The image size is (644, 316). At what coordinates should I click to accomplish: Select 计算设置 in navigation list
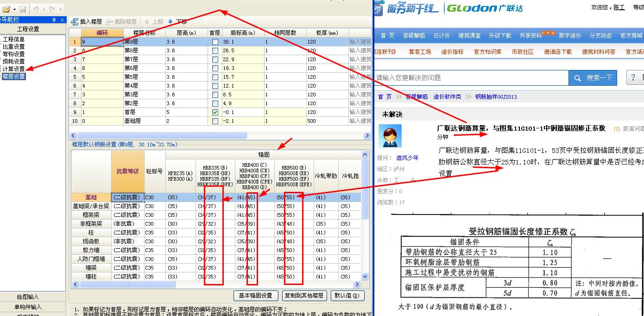14,69
